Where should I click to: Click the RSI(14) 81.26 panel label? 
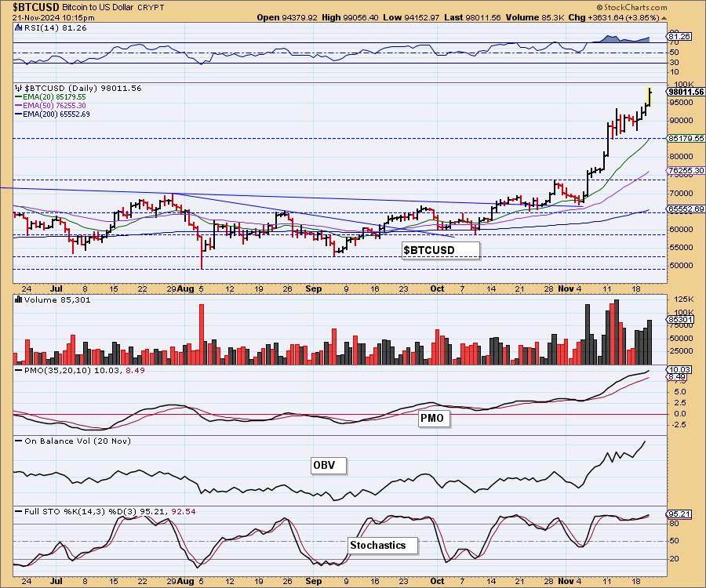55,27
